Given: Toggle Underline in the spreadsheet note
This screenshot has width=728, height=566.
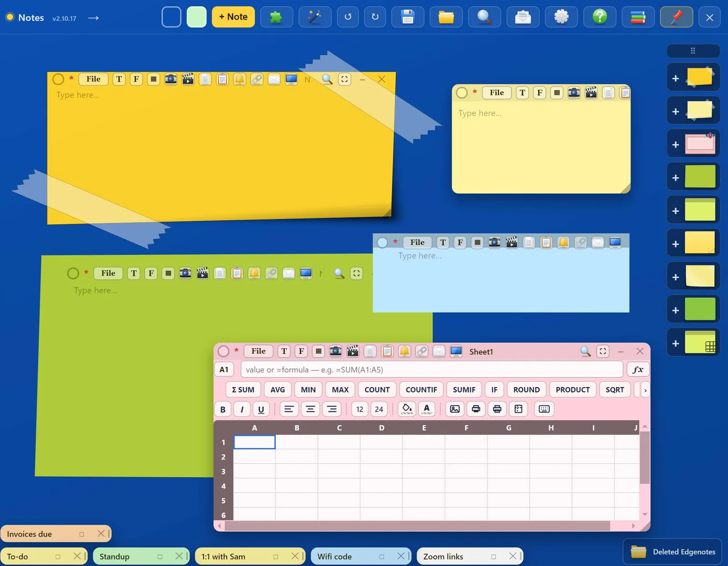Looking at the screenshot, I should coord(261,409).
